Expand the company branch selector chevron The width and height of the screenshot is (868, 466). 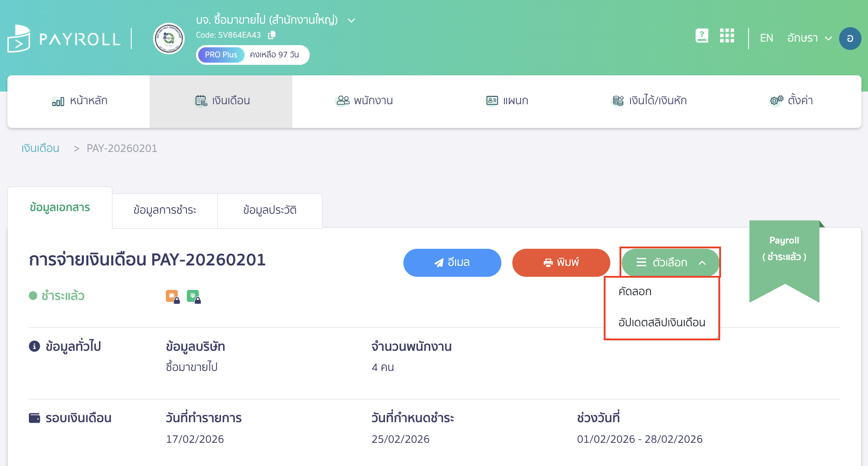pyautogui.click(x=350, y=20)
